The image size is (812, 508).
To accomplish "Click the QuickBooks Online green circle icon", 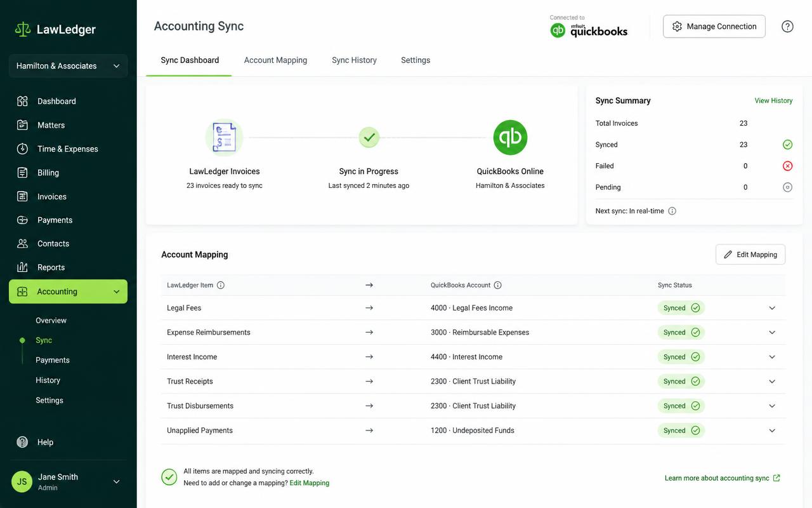I will [510, 137].
